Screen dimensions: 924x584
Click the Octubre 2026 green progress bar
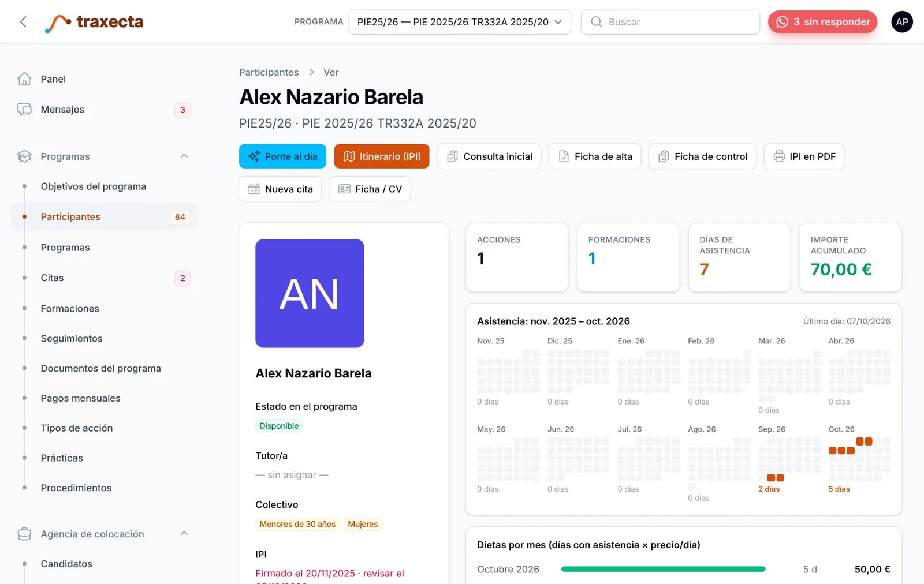pos(663,569)
